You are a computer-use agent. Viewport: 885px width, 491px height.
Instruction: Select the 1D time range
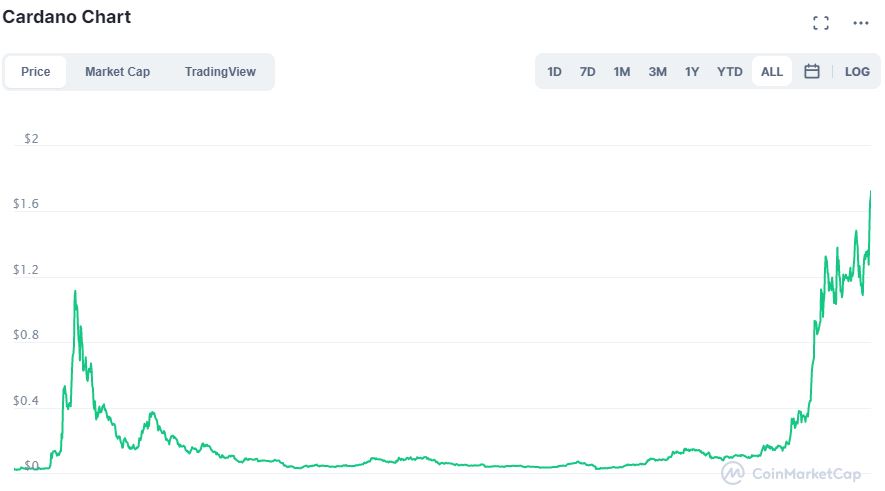(x=554, y=72)
